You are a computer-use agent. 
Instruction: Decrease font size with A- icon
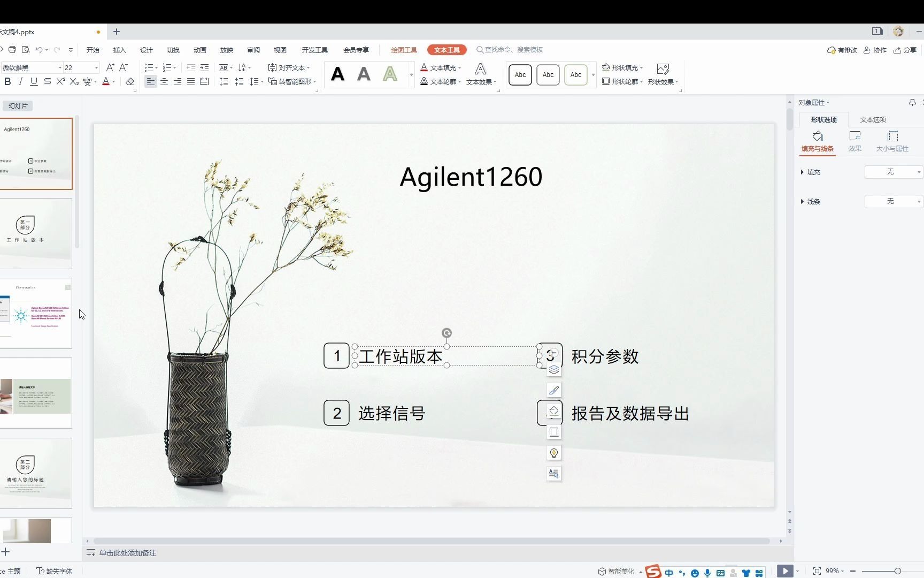click(x=124, y=67)
